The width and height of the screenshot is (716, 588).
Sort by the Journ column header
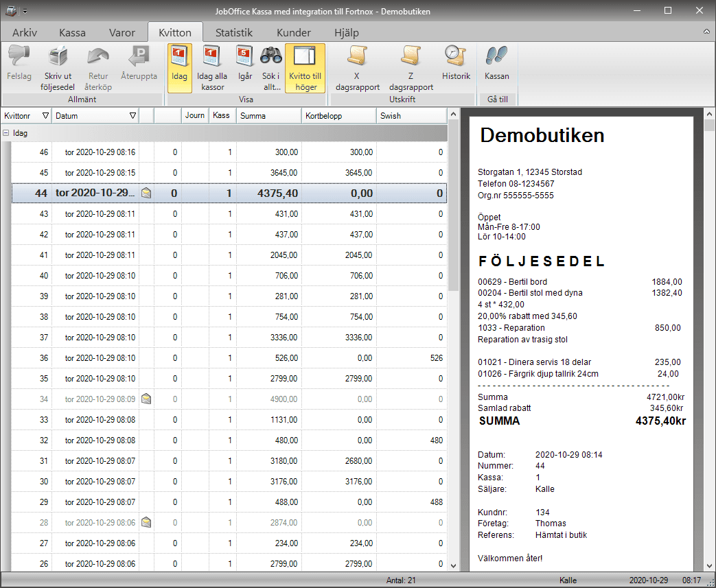point(195,115)
